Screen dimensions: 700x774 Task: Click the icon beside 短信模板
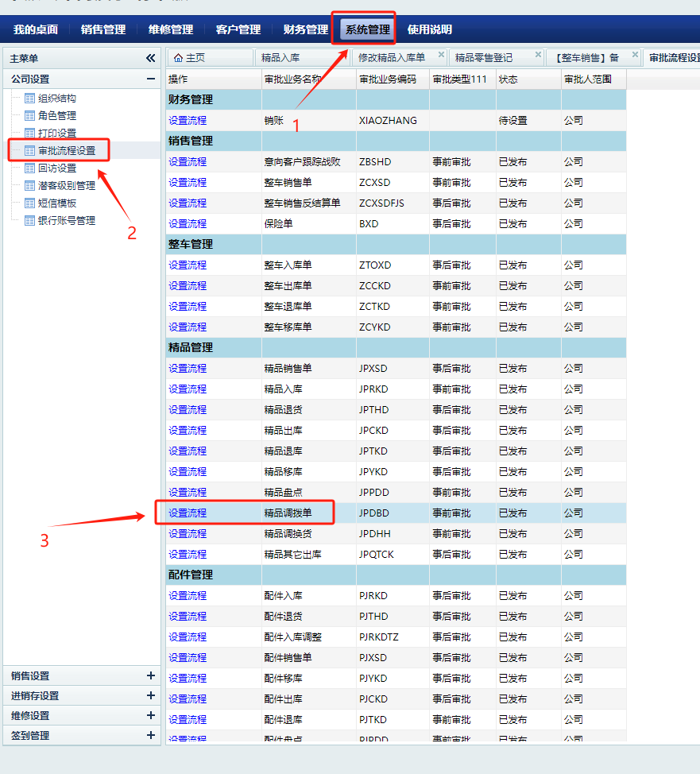click(x=30, y=203)
